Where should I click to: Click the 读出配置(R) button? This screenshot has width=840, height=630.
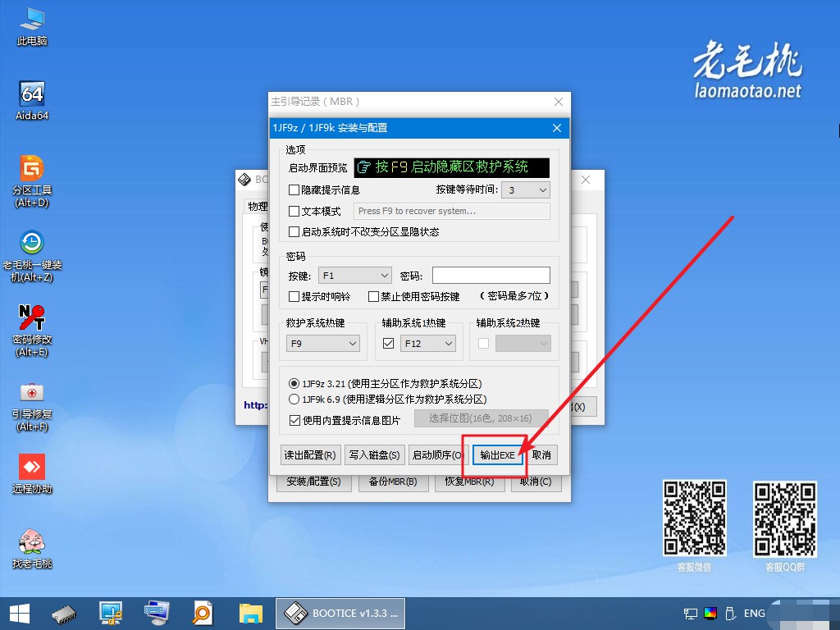click(310, 454)
